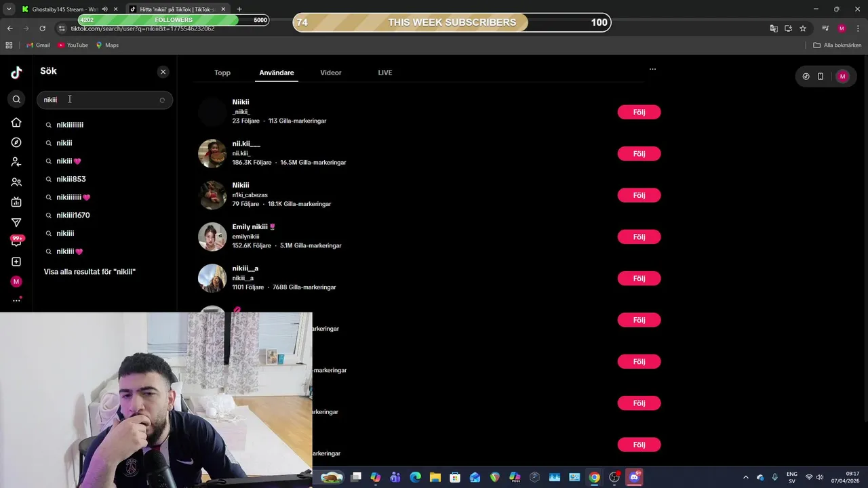Bookmark page with star icon

pyautogui.click(x=803, y=28)
